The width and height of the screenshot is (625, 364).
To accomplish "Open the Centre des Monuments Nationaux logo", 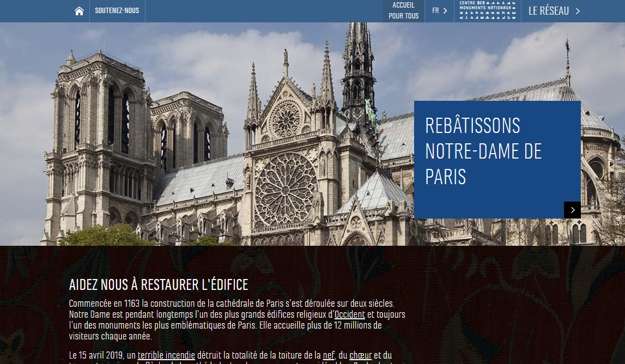I will pos(488,10).
